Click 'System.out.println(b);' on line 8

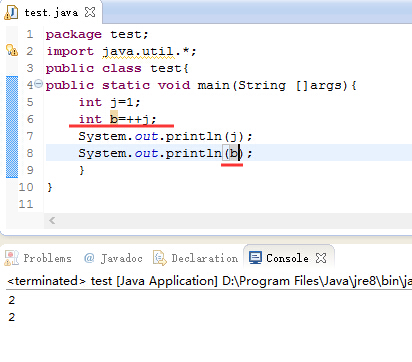point(165,153)
